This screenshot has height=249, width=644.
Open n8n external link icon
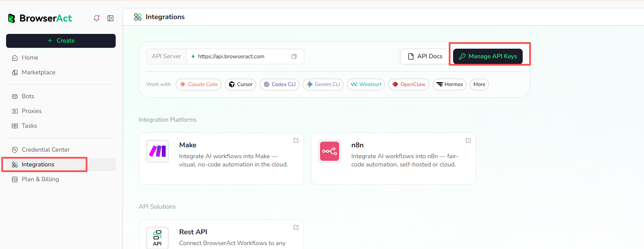tap(468, 140)
